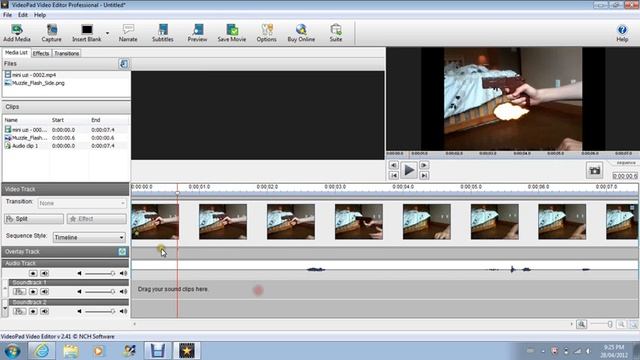The width and height of the screenshot is (640, 360).
Task: Adjust the Soundtrack 1 volume slider
Action: pos(100,291)
